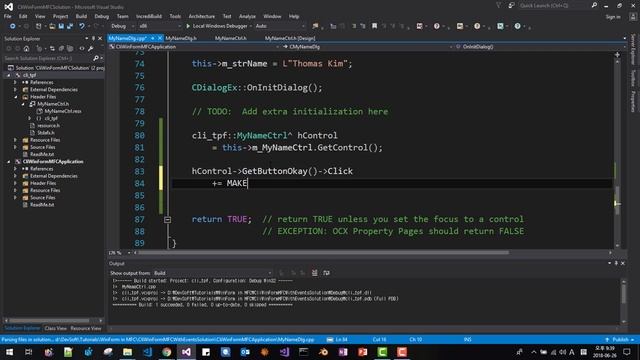
Task: Open the x86 platform dropdown
Action: pos(160,26)
